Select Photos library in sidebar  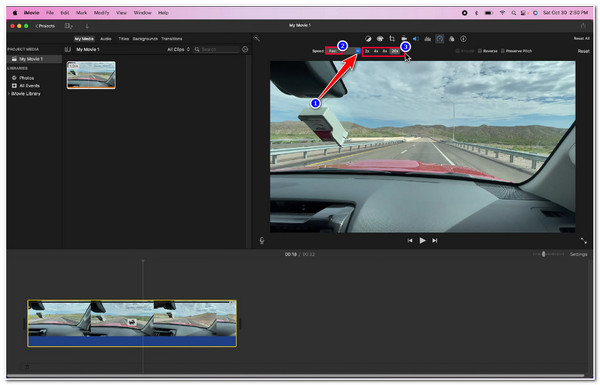coord(26,78)
